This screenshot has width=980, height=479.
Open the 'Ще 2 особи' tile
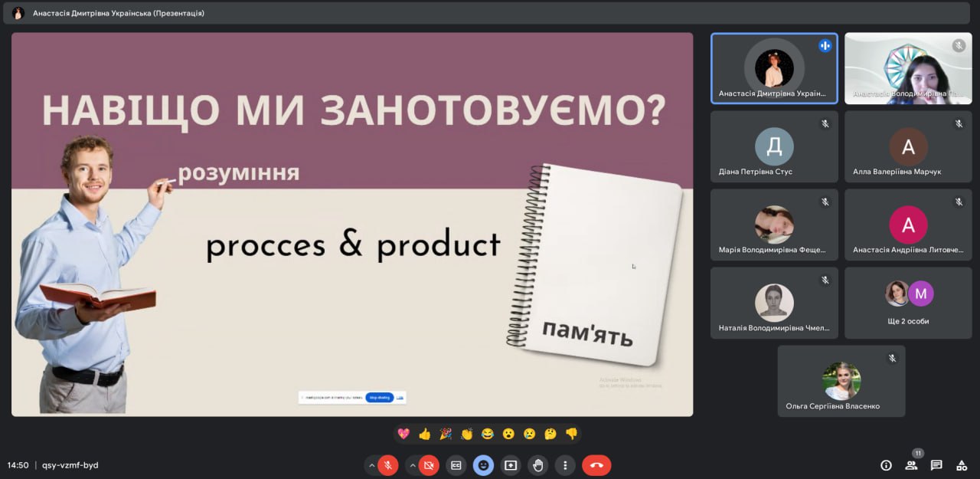click(x=908, y=303)
